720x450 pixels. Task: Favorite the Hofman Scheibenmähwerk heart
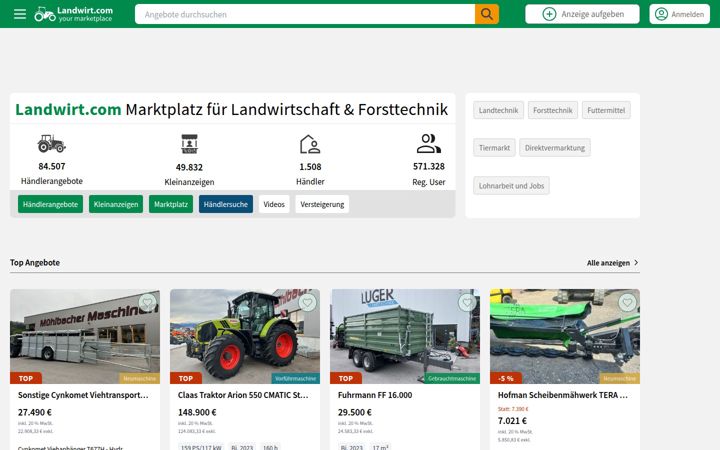pyautogui.click(x=627, y=303)
